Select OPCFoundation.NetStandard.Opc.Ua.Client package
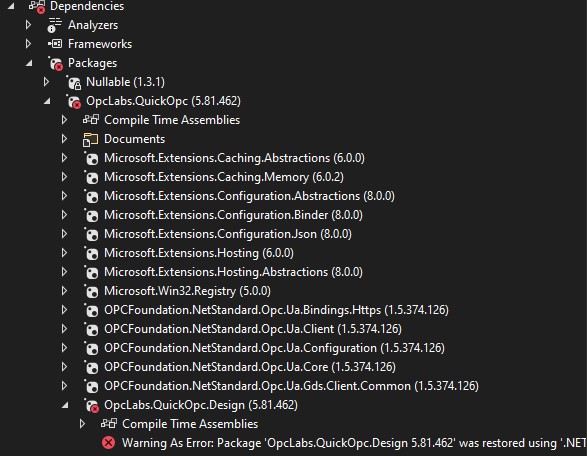Viewport: 587px width, 456px height. [x=253, y=329]
